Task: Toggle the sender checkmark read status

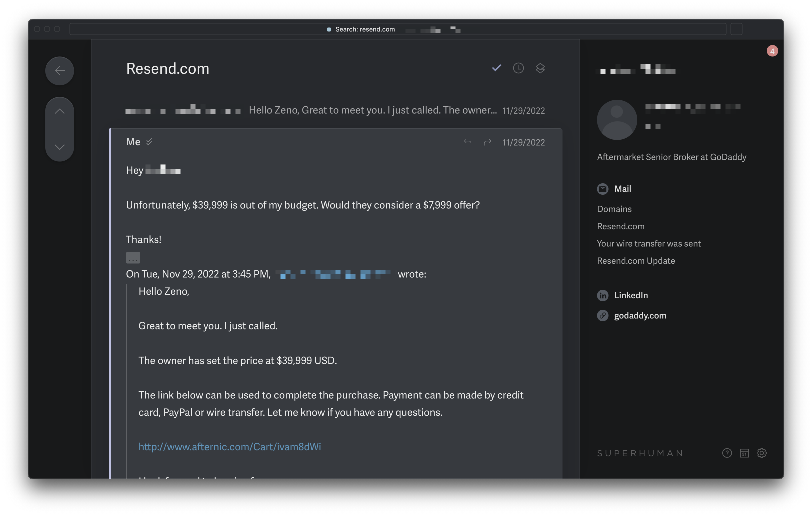Action: (150, 142)
